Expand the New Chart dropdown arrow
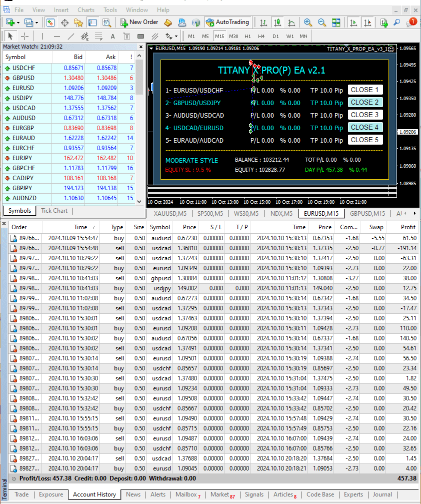 click(x=18, y=23)
